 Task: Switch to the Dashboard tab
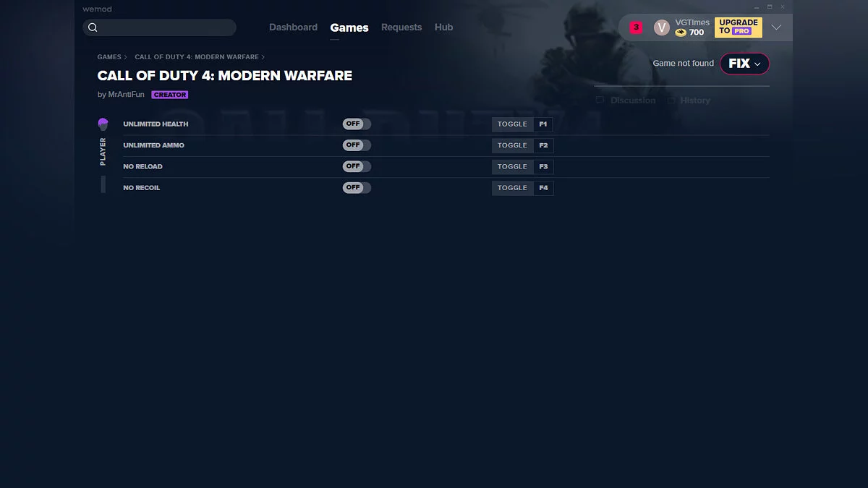[293, 27]
